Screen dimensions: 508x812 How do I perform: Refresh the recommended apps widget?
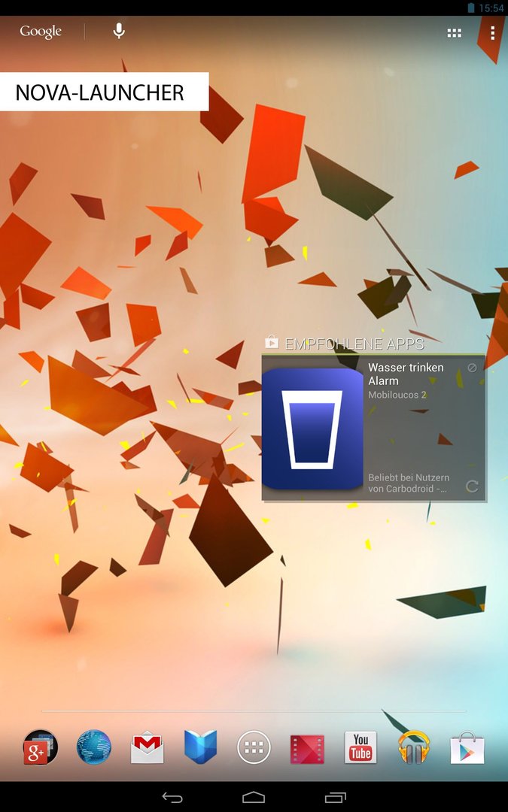tap(472, 486)
